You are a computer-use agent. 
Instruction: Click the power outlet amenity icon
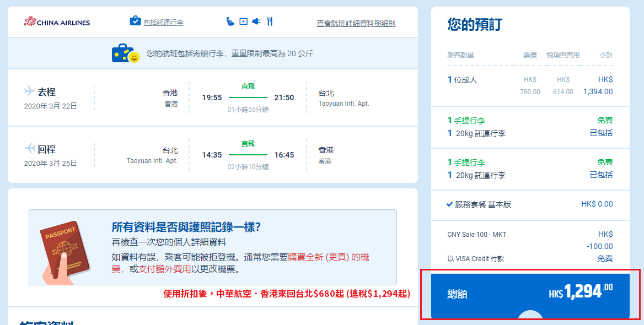click(257, 21)
